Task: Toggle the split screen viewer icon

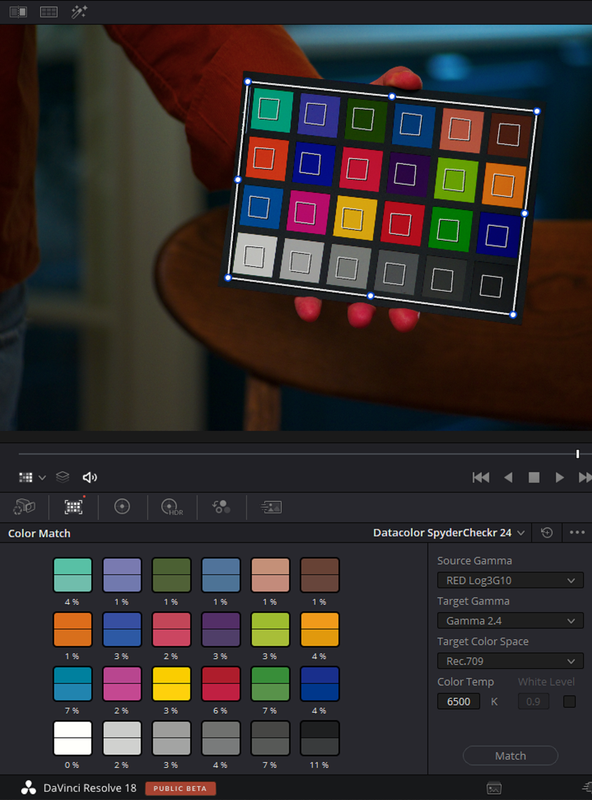Action: tap(18, 11)
